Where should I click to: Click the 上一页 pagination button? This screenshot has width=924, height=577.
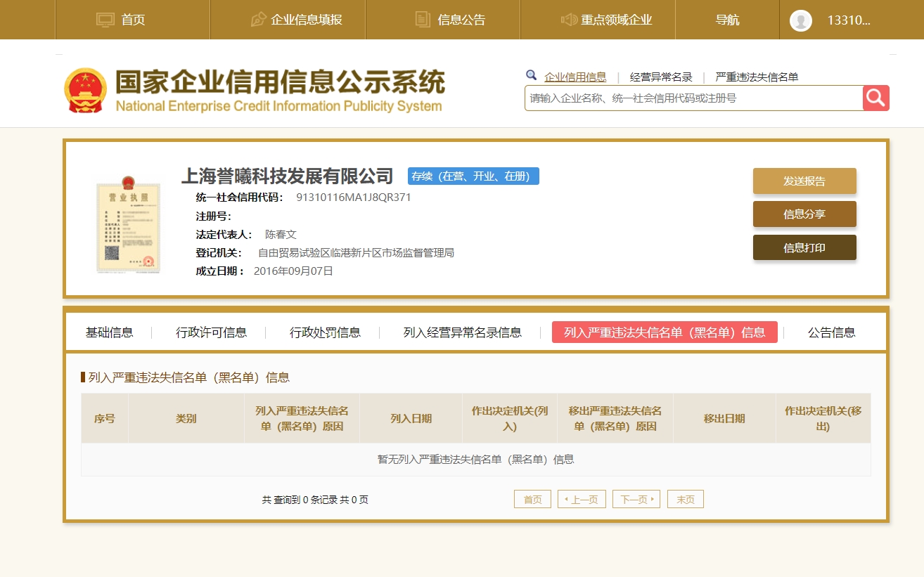(582, 499)
